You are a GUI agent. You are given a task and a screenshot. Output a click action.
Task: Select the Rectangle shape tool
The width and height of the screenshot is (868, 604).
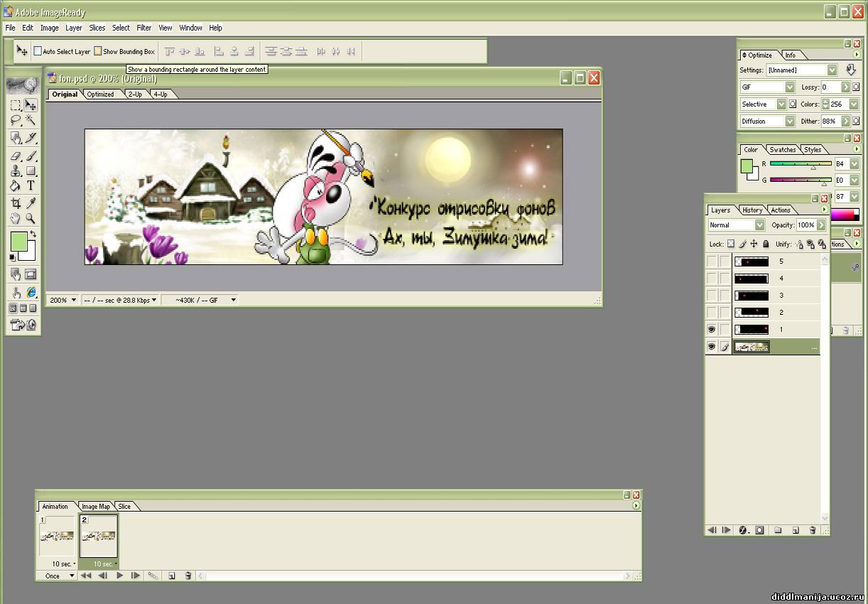click(31, 171)
